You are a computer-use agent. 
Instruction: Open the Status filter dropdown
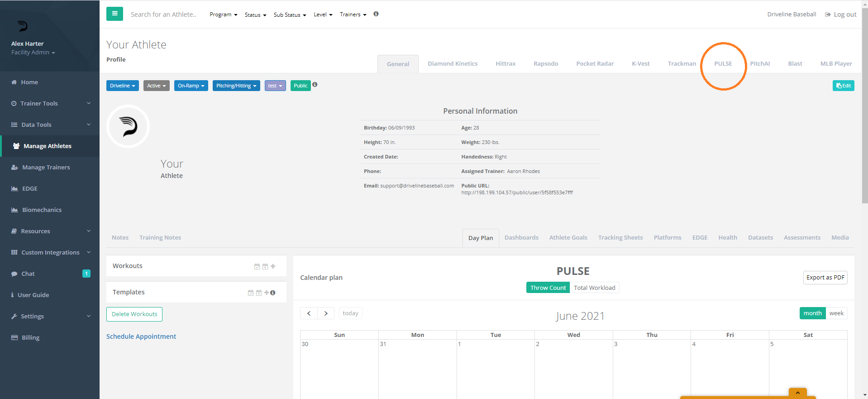[256, 15]
